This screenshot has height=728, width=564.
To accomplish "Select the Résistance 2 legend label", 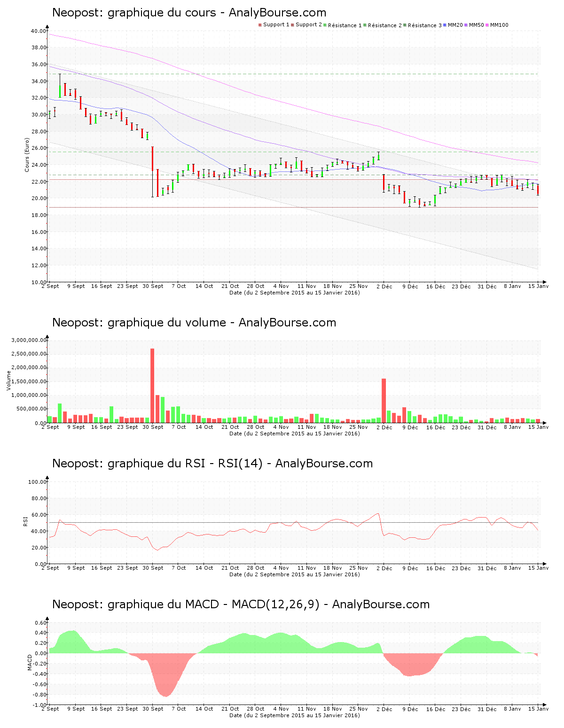I will pos(385,25).
